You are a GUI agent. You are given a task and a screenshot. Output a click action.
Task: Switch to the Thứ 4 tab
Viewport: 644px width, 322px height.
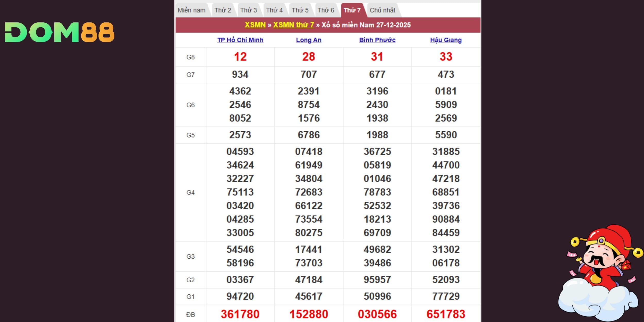point(274,10)
